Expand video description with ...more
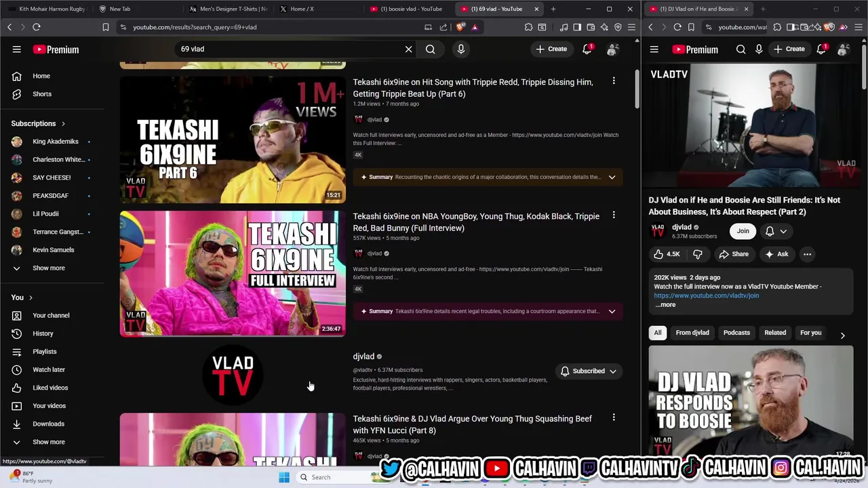The height and width of the screenshot is (488, 868). click(665, 304)
